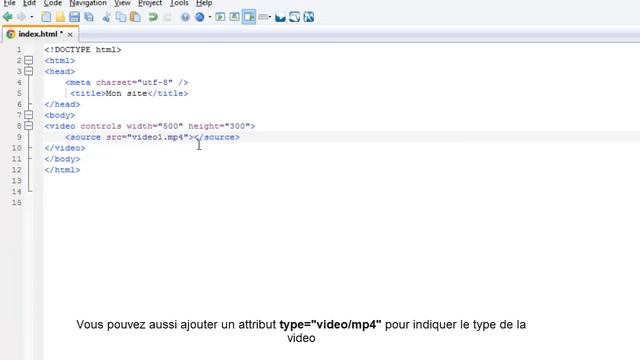This screenshot has height=360, width=640.
Task: Click the 'Mon site' title text
Action: (x=127, y=93)
